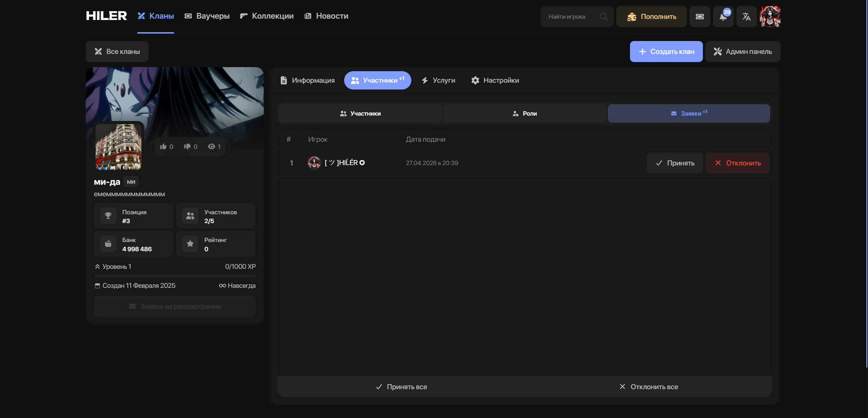Click the thumbs-up like icon
The image size is (868, 418).
tap(163, 146)
